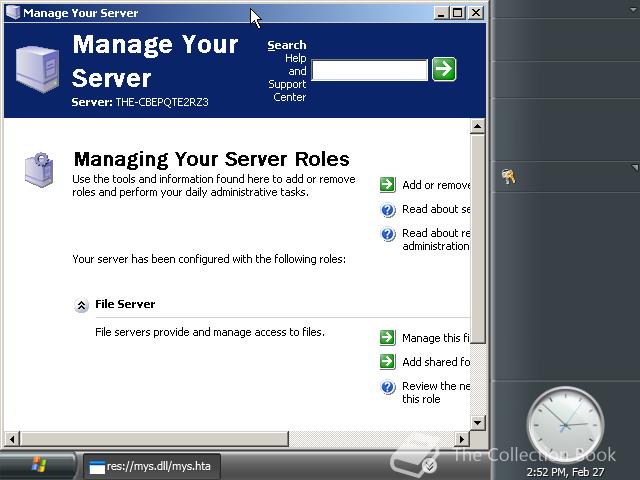Click the File Server role heading
640x480 pixels.
tap(125, 304)
